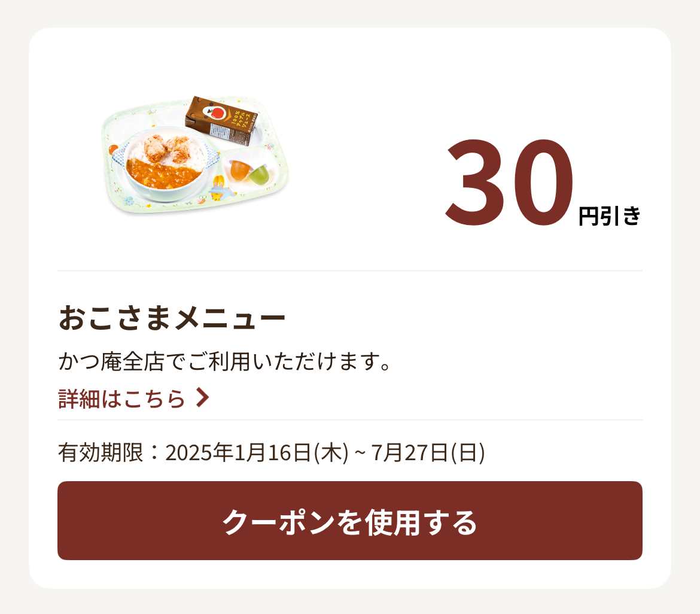Image resolution: width=700 pixels, height=614 pixels.
Task: Click the kids meal tray photo
Action: coord(195,154)
